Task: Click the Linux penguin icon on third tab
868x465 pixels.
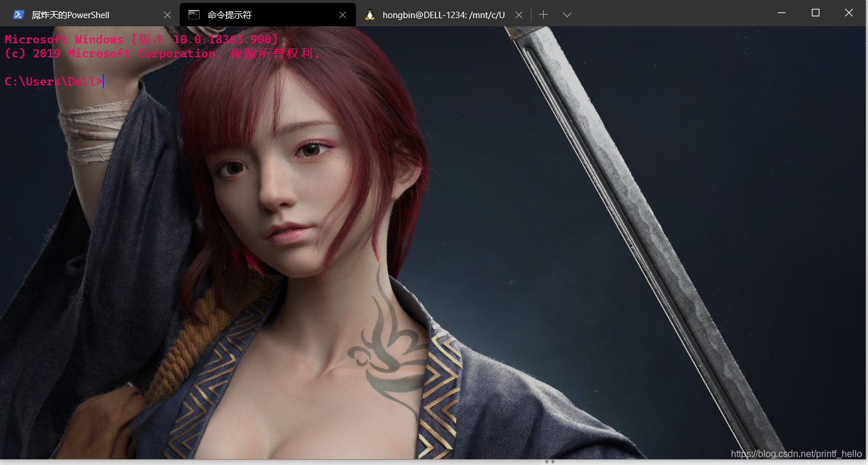Action: [369, 15]
